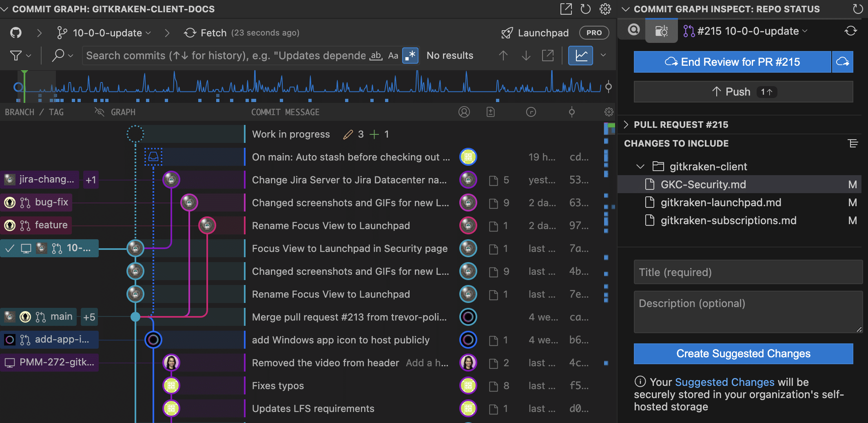Click the sync icon beside PR #215
This screenshot has height=423, width=868.
pyautogui.click(x=851, y=31)
